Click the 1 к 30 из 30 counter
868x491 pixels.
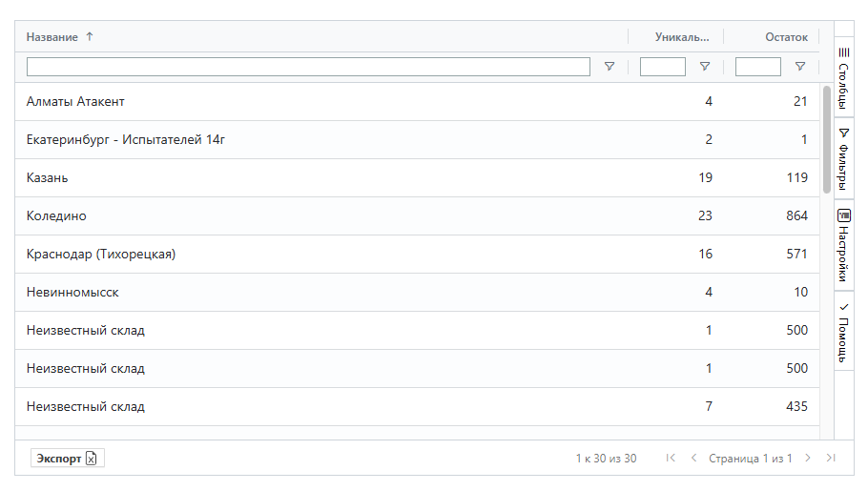click(x=606, y=459)
